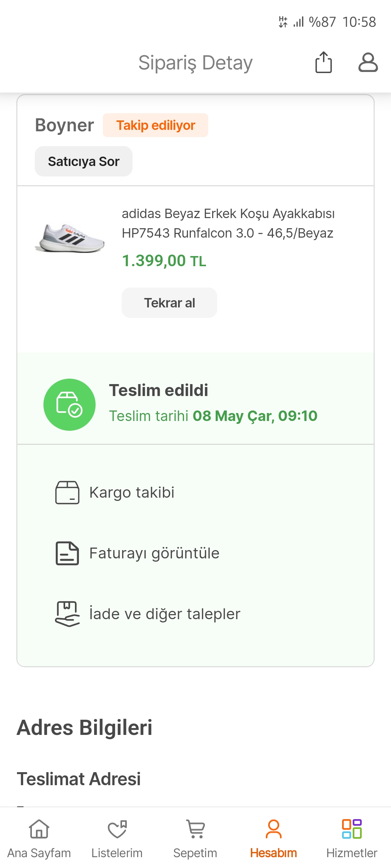
Task: Tap the Kargo takibi box icon
Action: pos(67,492)
